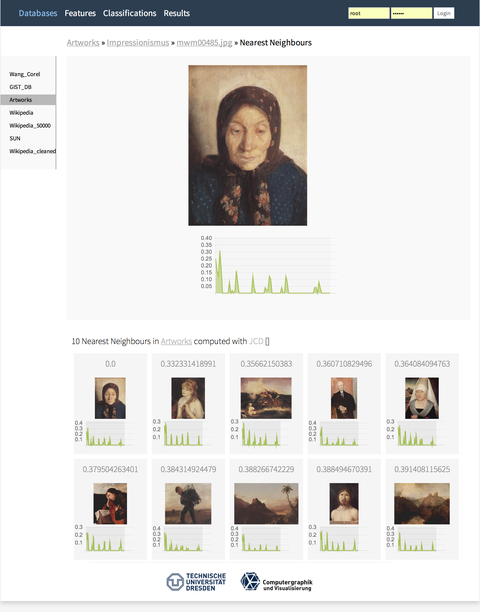Open the thumbnail with distance 0.388494670391
The image size is (480, 612).
pos(344,503)
